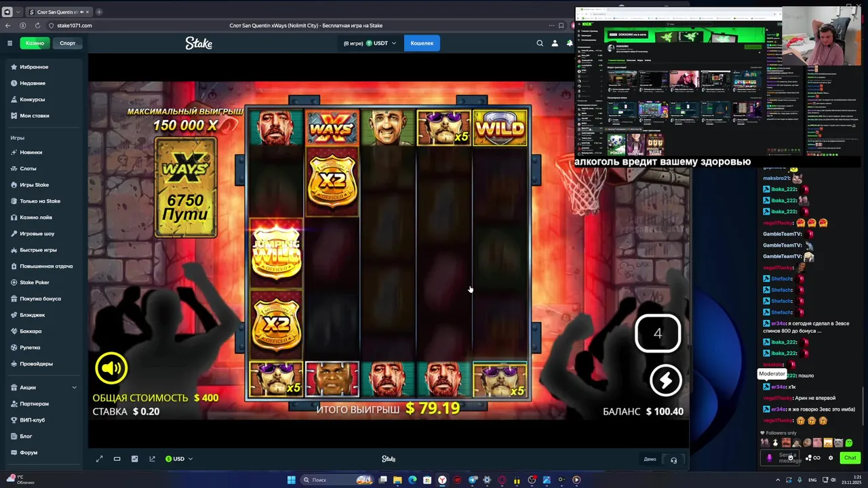This screenshot has width=868, height=488.
Task: Click the Провайдеры sidebar icon
Action: [14, 364]
